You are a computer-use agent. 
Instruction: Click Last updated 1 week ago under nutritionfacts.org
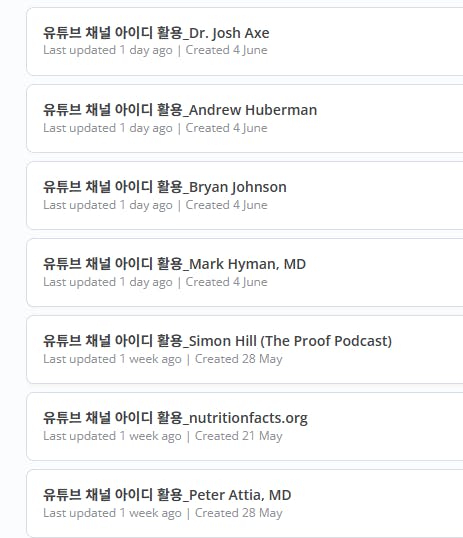[x=112, y=436]
